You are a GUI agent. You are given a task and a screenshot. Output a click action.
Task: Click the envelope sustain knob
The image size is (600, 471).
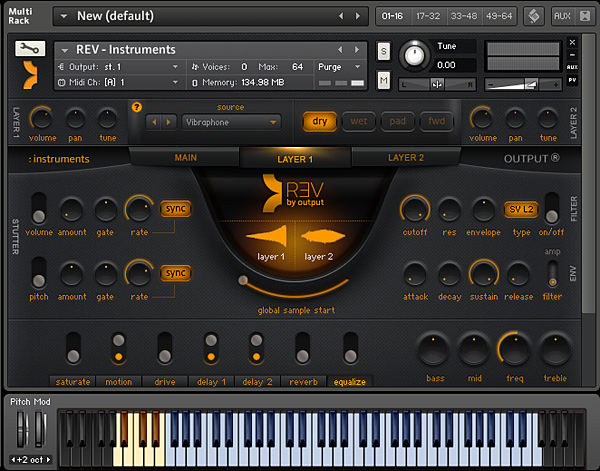tap(484, 275)
